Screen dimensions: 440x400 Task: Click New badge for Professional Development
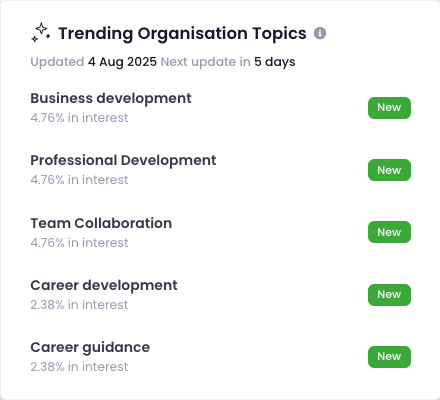[x=389, y=170]
